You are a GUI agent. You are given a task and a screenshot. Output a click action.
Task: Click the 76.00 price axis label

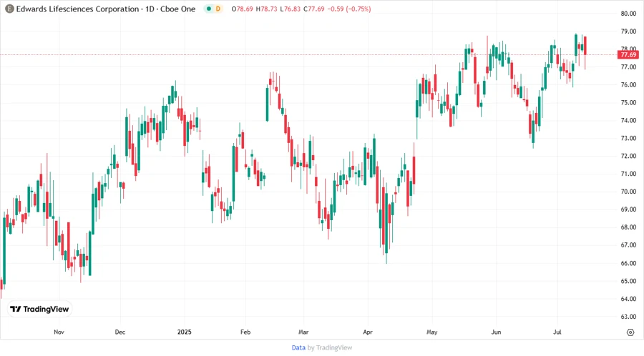click(x=628, y=85)
